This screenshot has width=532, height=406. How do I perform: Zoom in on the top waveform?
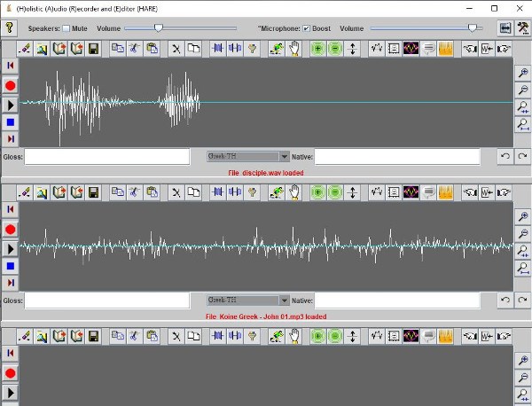(523, 73)
